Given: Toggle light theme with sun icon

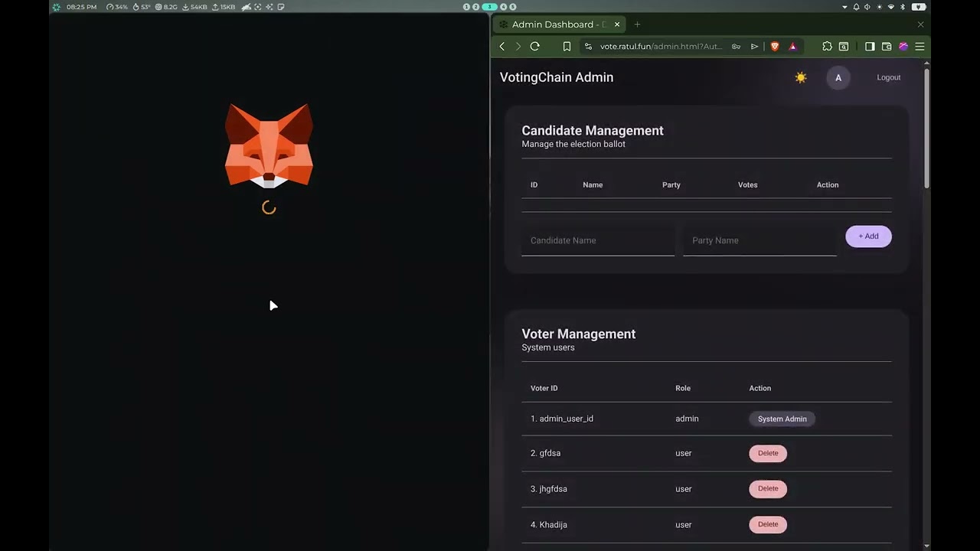Looking at the screenshot, I should [x=801, y=77].
